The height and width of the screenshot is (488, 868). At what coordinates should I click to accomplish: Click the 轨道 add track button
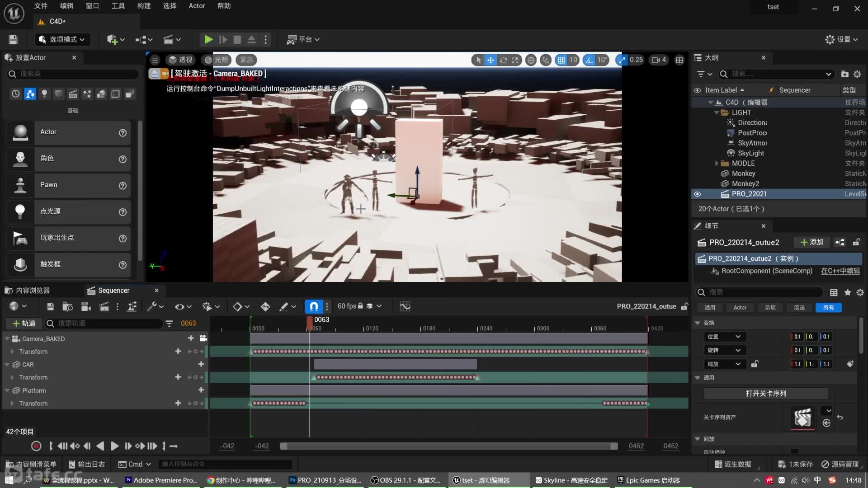click(24, 324)
